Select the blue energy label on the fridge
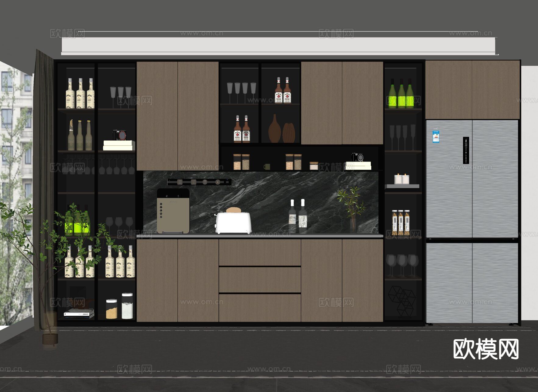 point(436,137)
